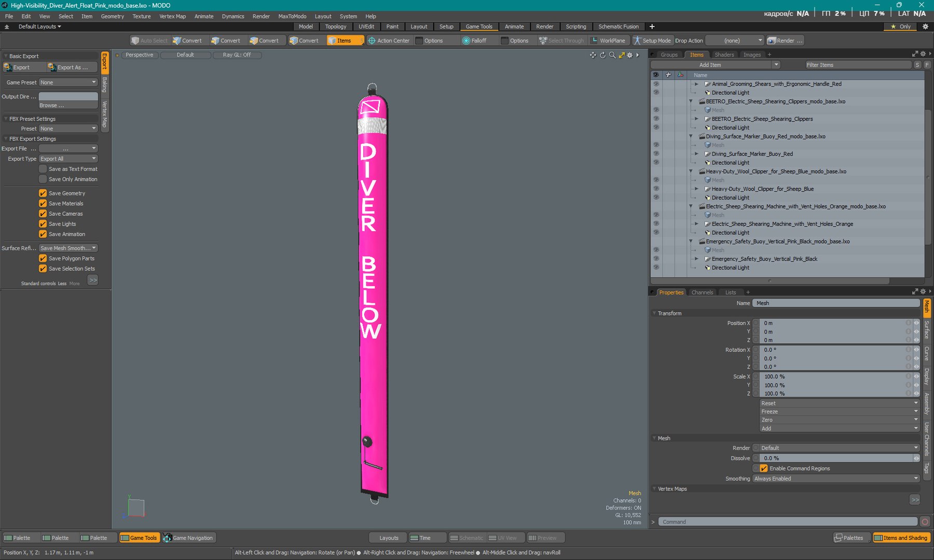Viewport: 934px width, 560px height.
Task: Open the Action Center tool
Action: point(389,40)
